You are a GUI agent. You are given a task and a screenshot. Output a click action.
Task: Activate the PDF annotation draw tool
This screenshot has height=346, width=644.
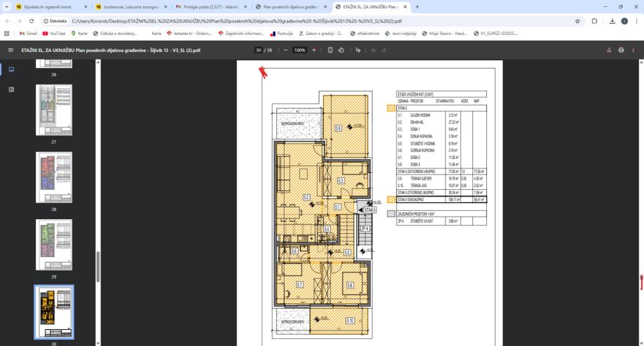point(358,50)
